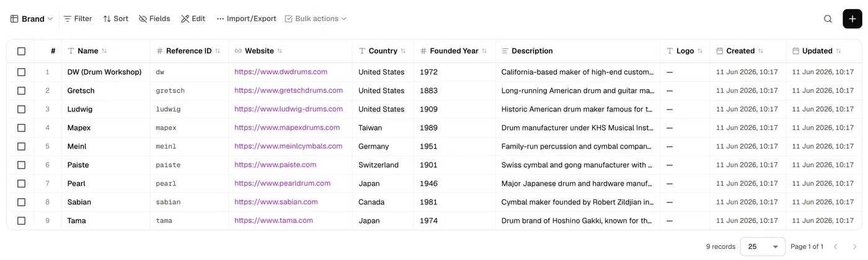This screenshot has width=868, height=260.
Task: Expand the Bulk actions dropdown
Action: pos(316,19)
